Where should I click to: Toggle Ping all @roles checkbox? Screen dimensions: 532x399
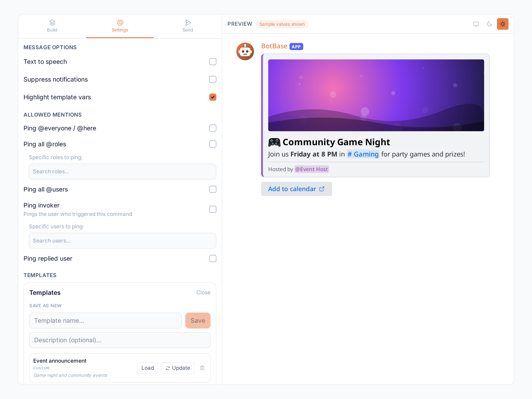click(x=213, y=144)
